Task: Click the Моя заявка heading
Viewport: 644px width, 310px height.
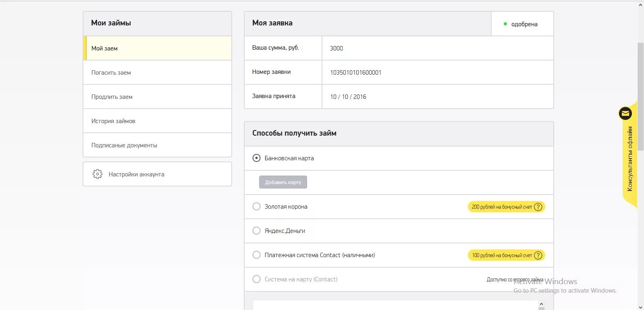Action: (x=272, y=23)
